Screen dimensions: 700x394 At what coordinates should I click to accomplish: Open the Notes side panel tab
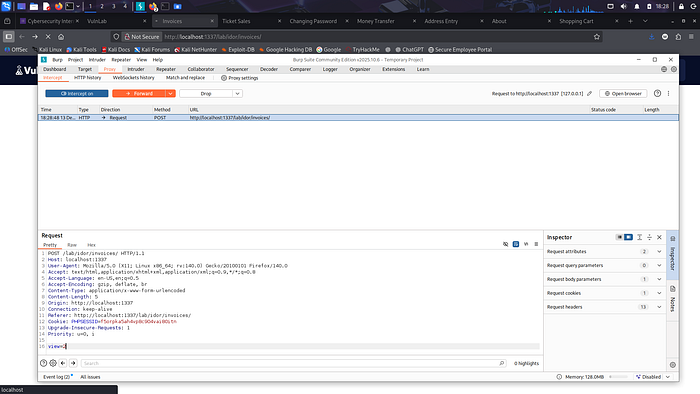673,299
